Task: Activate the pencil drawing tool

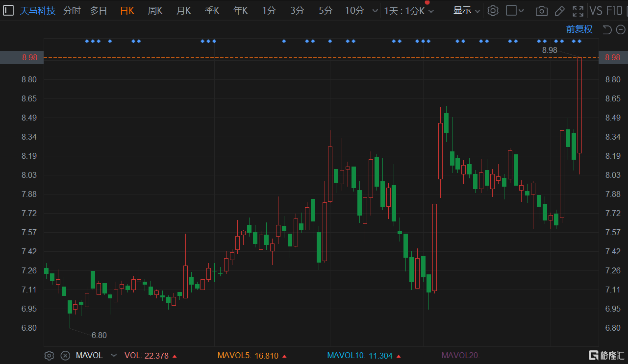Action: [559, 10]
